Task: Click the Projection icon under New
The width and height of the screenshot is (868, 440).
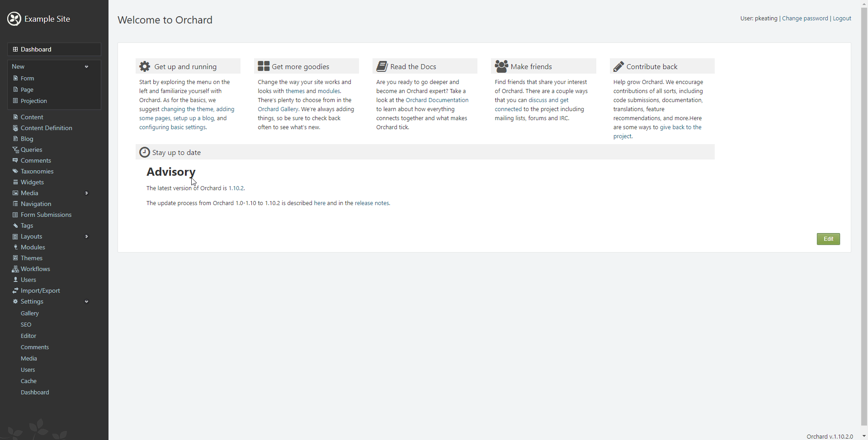Action: tap(15, 101)
